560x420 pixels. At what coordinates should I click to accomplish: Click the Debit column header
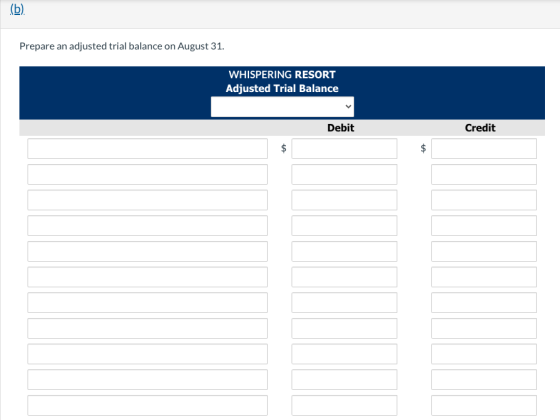[x=341, y=128]
